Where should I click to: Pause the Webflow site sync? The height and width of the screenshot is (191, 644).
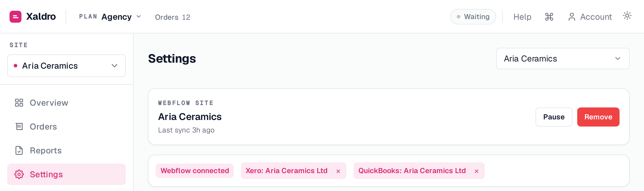(554, 117)
